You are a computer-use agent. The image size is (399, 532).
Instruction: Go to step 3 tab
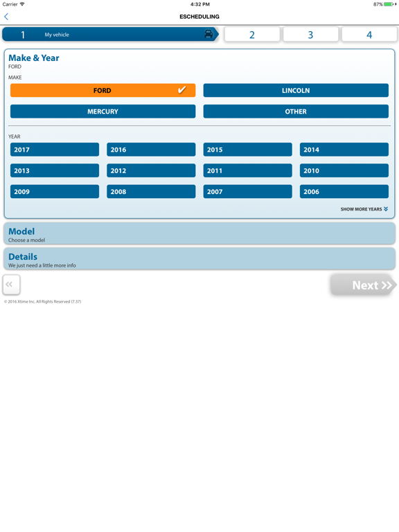tap(311, 34)
